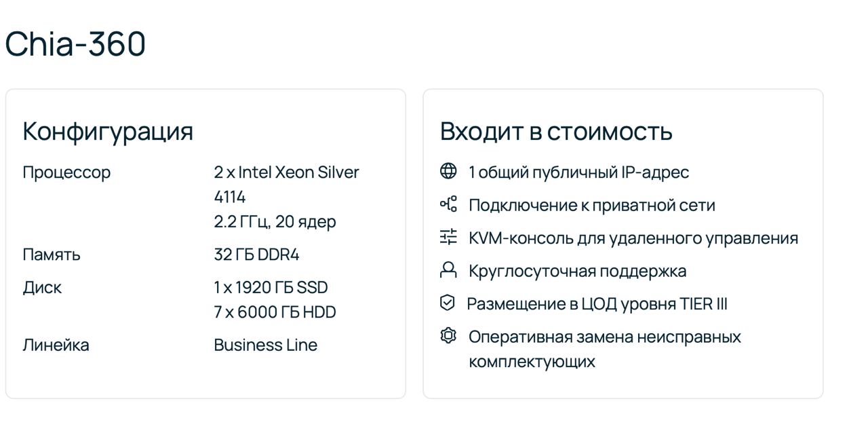Click the 32 ГБ DDR4 value
Image resolution: width=868 pixels, height=431 pixels.
click(256, 255)
